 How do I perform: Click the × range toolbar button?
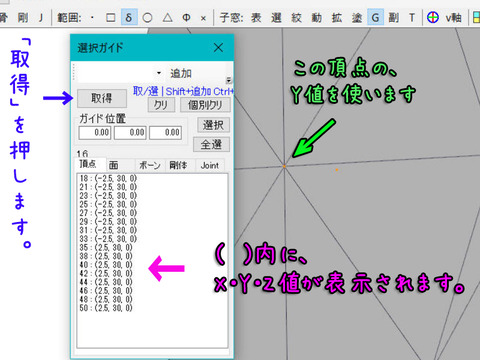coord(203,18)
